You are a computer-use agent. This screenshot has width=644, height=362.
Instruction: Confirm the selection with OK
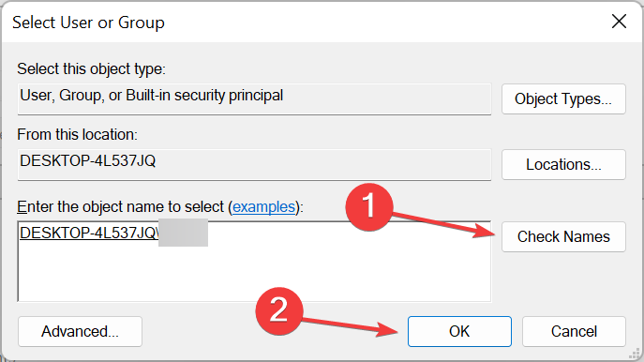click(x=459, y=331)
